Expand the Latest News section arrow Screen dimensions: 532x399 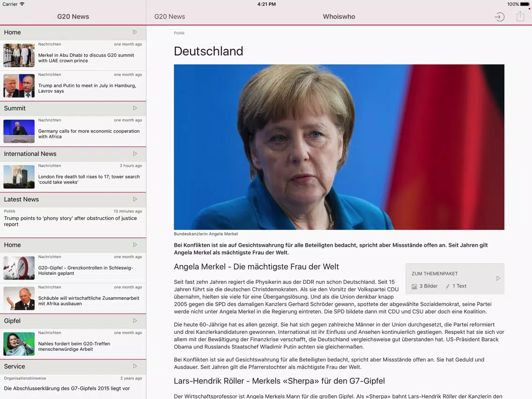(x=135, y=199)
